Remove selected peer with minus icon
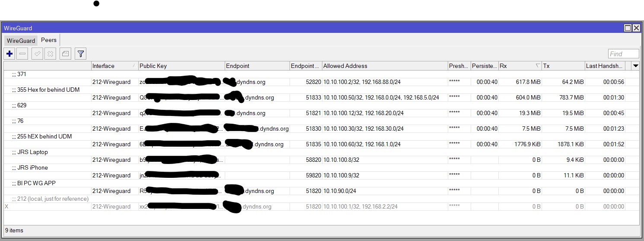 [x=23, y=54]
